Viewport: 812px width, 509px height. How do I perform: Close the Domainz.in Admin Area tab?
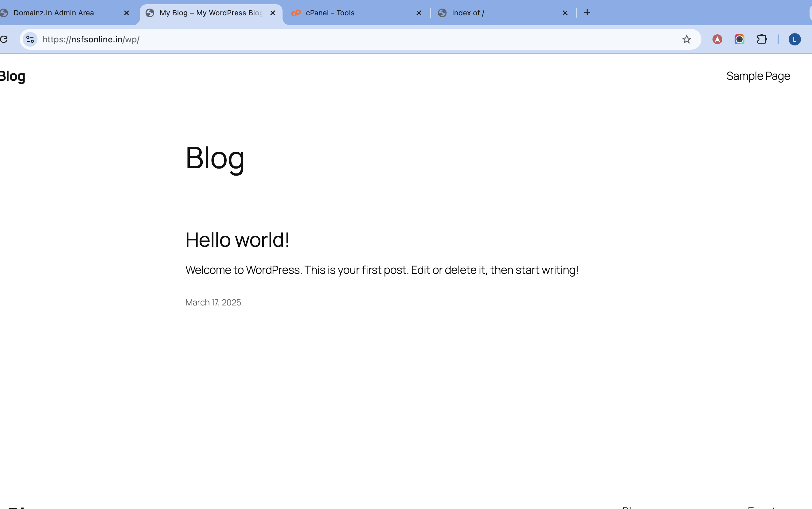click(x=127, y=13)
